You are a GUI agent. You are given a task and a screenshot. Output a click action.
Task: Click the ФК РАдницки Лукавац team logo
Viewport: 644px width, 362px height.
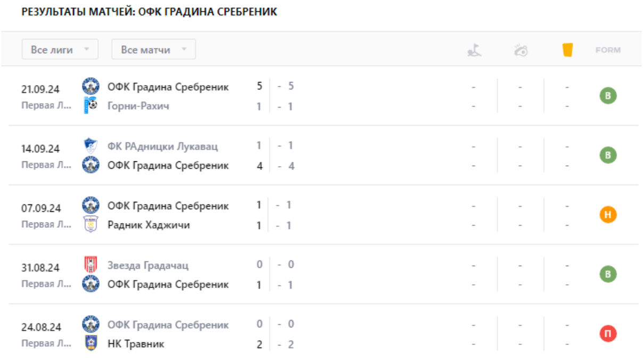(90, 146)
